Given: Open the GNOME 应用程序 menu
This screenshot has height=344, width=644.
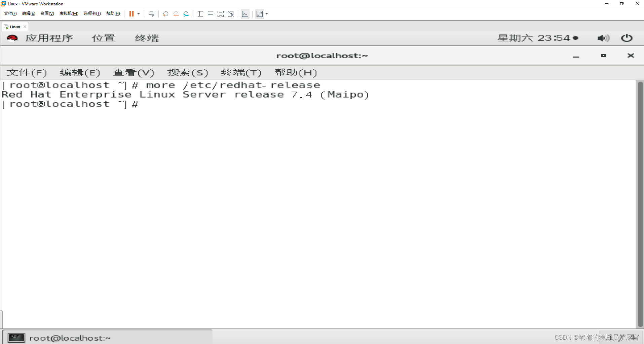Looking at the screenshot, I should [x=49, y=38].
